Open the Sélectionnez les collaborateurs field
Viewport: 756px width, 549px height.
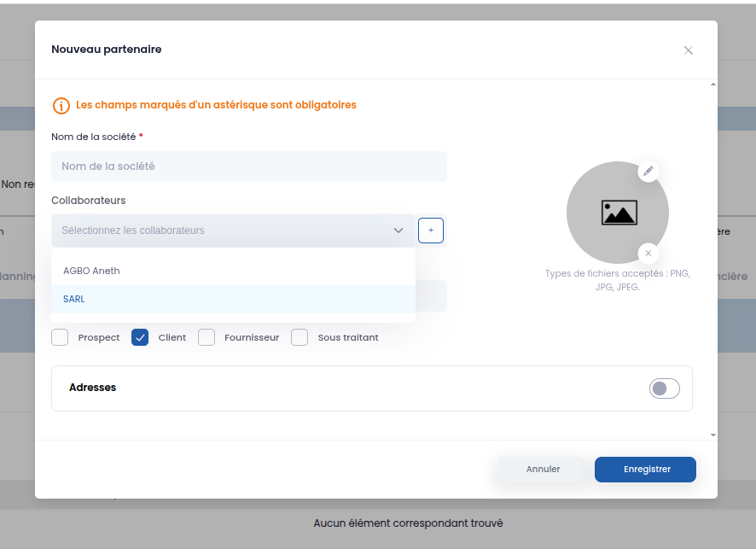coord(233,231)
